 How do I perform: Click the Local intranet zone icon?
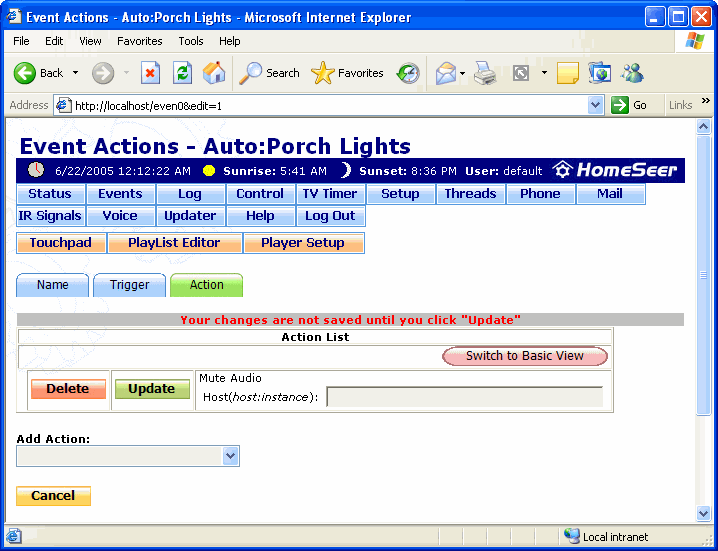(571, 535)
